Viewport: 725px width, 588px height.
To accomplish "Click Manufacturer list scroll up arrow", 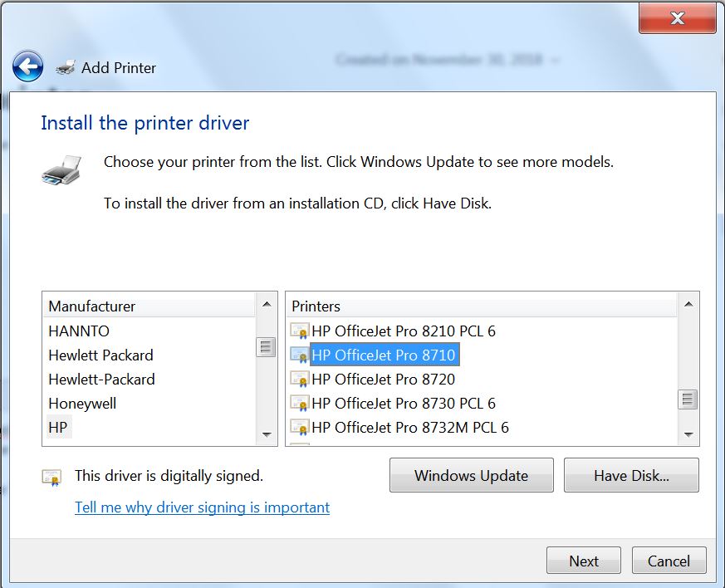I will (x=267, y=304).
